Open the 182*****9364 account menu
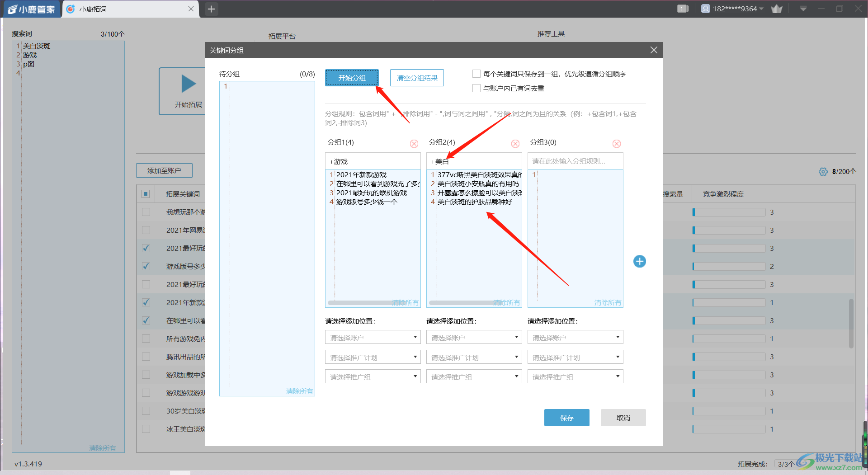This screenshot has height=475, width=868. [732, 9]
